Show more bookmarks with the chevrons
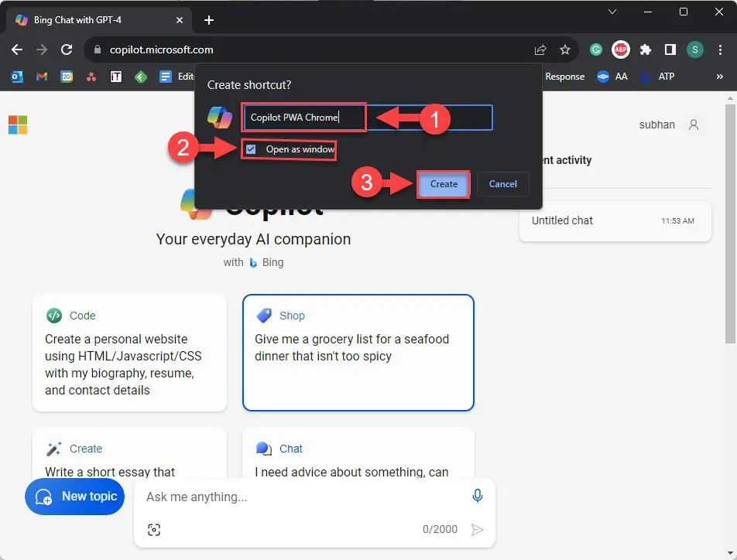 point(719,76)
